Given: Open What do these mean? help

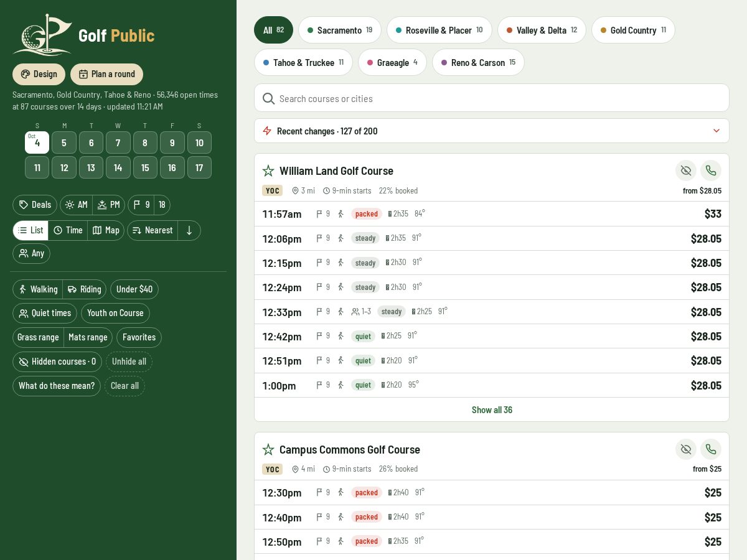Looking at the screenshot, I should pos(57,386).
